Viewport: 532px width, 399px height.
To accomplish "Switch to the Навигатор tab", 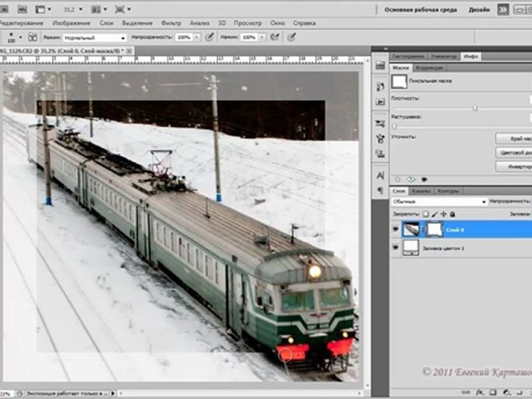I will click(444, 57).
